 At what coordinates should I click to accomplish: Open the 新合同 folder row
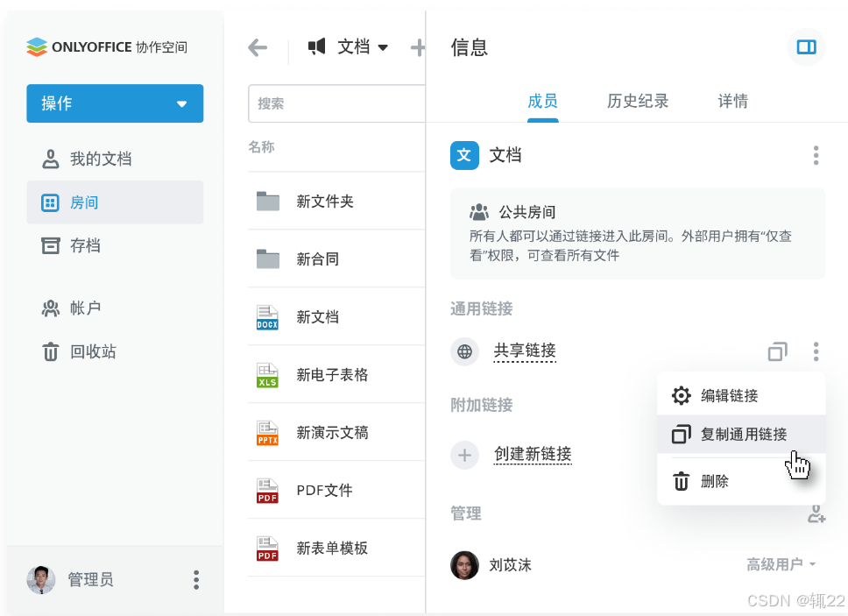(x=336, y=259)
